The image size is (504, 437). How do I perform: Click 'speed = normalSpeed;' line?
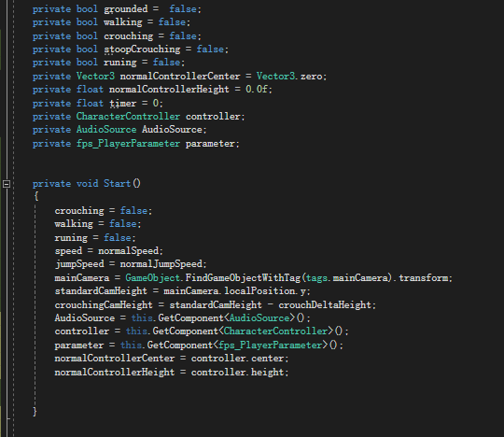(109, 251)
